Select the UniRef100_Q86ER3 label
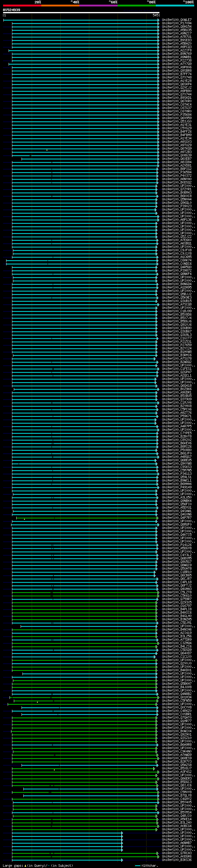The width and height of the screenshot is (197, 868). [176, 778]
